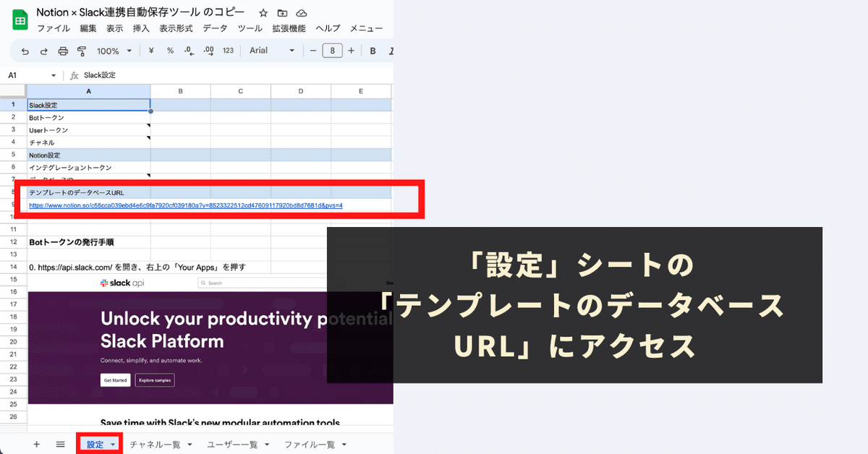868x454 pixels.
Task: Switch to the チャネル一覧 sheet tab
Action: tap(155, 445)
